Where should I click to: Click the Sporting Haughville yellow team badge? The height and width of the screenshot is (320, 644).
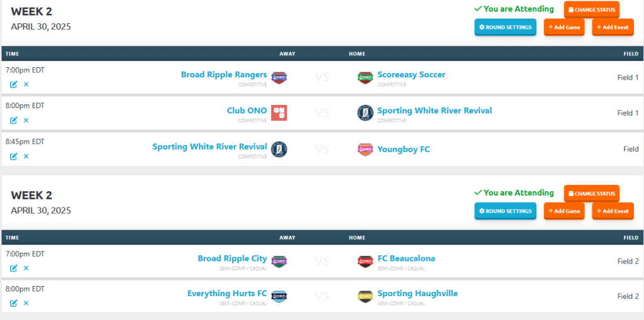click(x=365, y=296)
